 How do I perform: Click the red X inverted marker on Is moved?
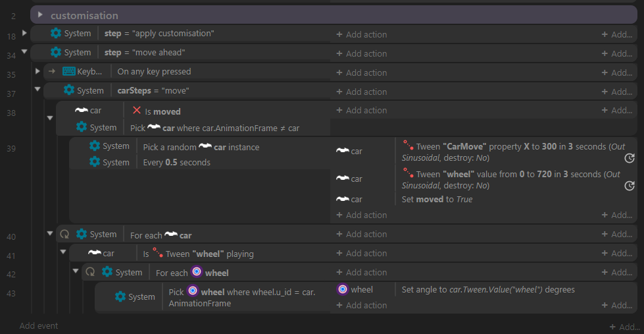pyautogui.click(x=137, y=111)
